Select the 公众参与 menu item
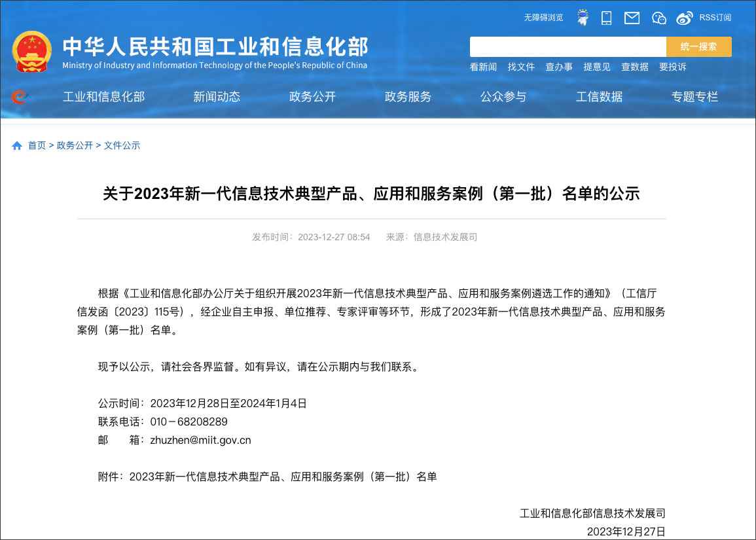 pos(503,96)
